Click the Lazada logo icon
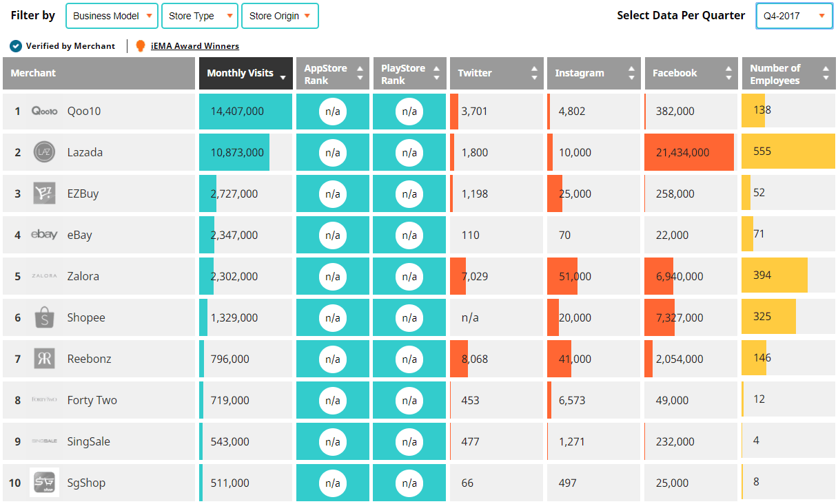838x504 pixels. coord(44,152)
